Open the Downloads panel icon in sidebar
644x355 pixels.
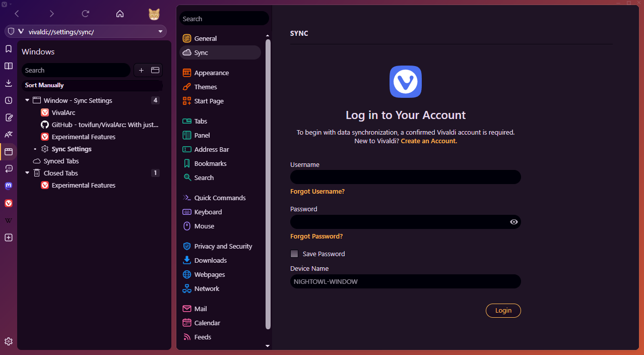[9, 83]
